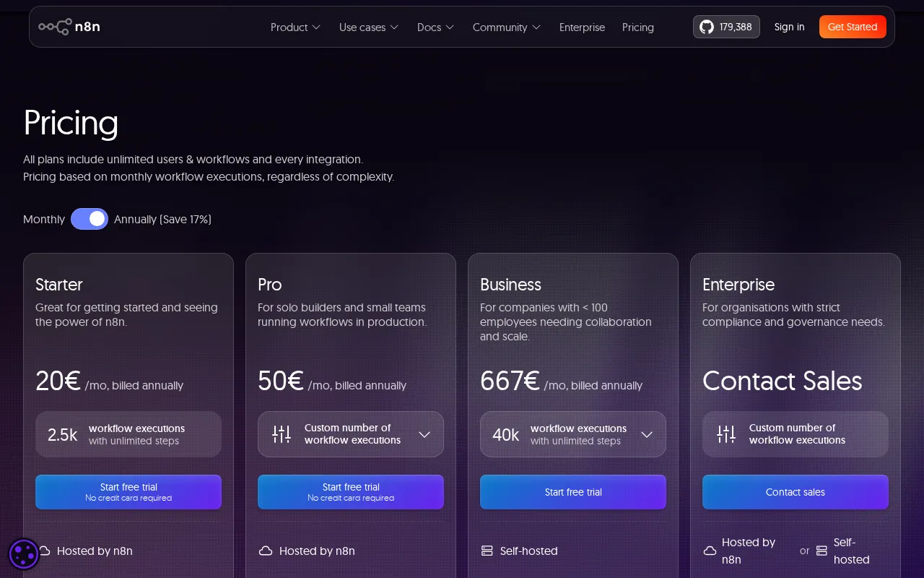924x578 pixels.
Task: Click sliders icon in Enterprise executions box
Action: click(x=726, y=434)
